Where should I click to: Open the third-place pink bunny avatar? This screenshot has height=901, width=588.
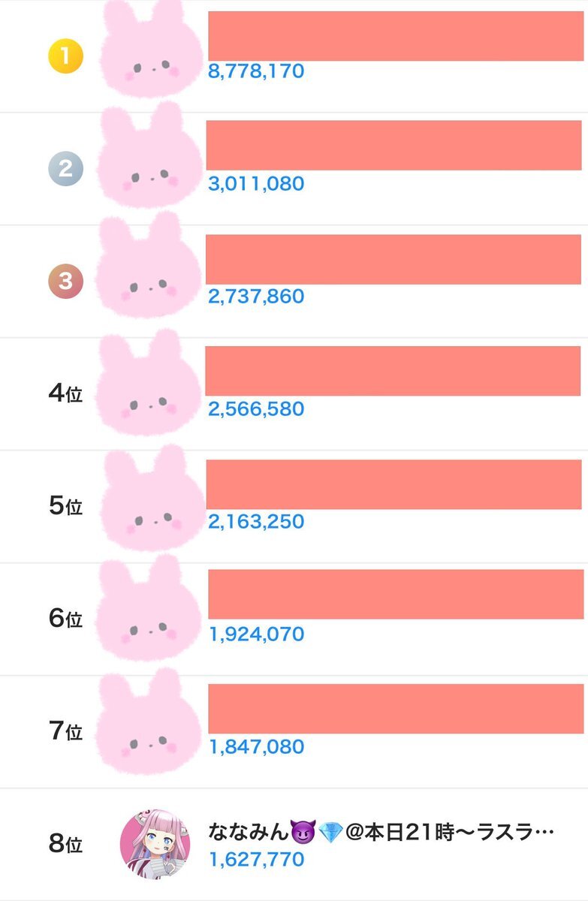click(x=150, y=273)
